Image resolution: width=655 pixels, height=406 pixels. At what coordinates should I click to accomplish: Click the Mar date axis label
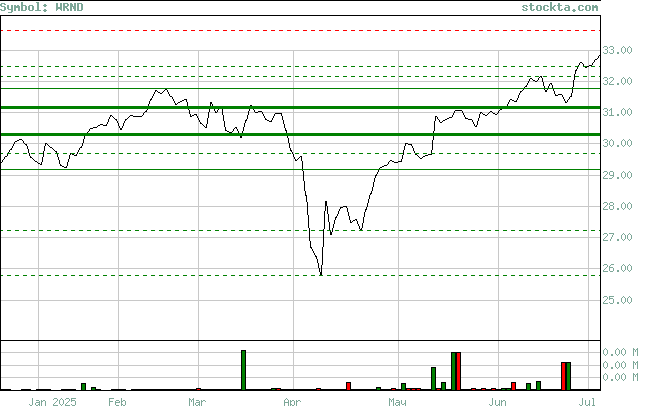pos(197,401)
